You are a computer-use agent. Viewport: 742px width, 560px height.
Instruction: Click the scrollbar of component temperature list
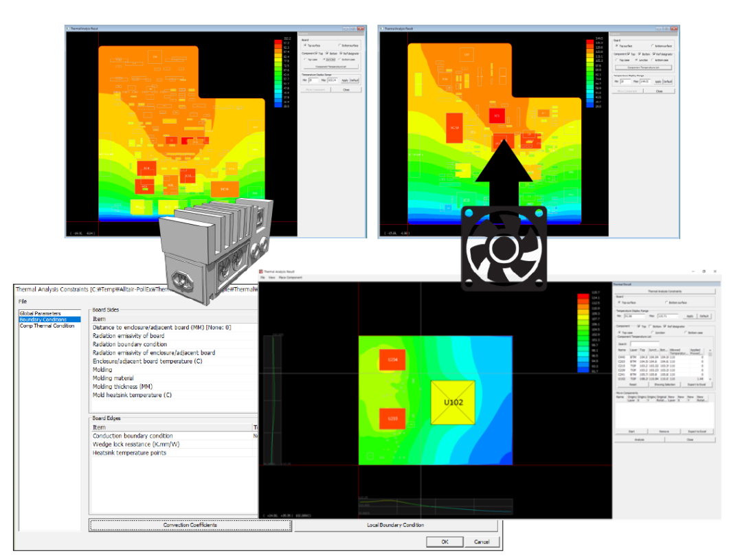click(x=710, y=364)
